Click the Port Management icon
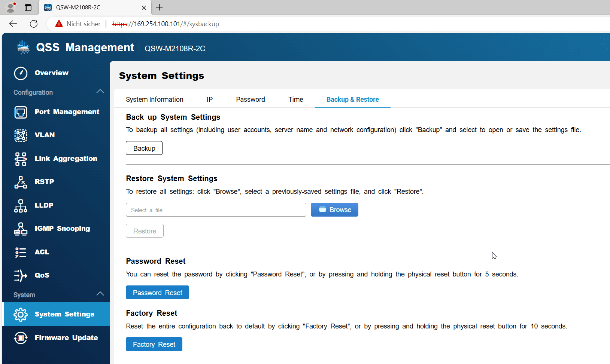This screenshot has height=364, width=610. 21,112
